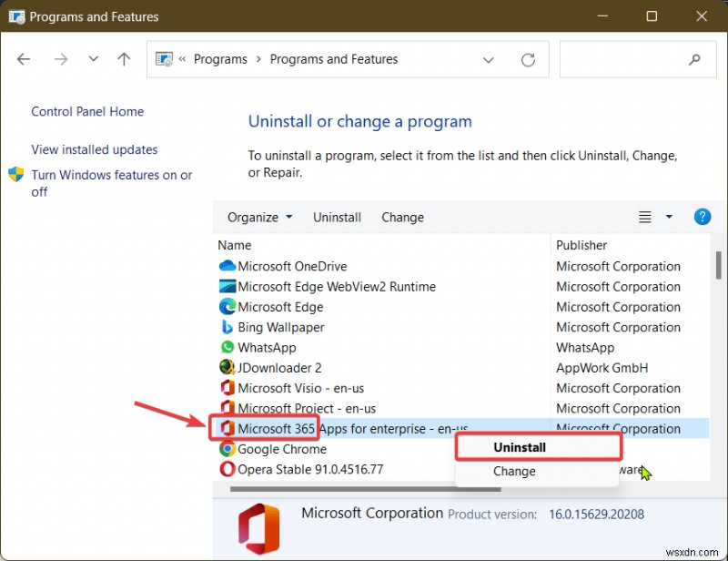Click WhatsApp publisher cell
The image size is (728, 561).
(585, 348)
